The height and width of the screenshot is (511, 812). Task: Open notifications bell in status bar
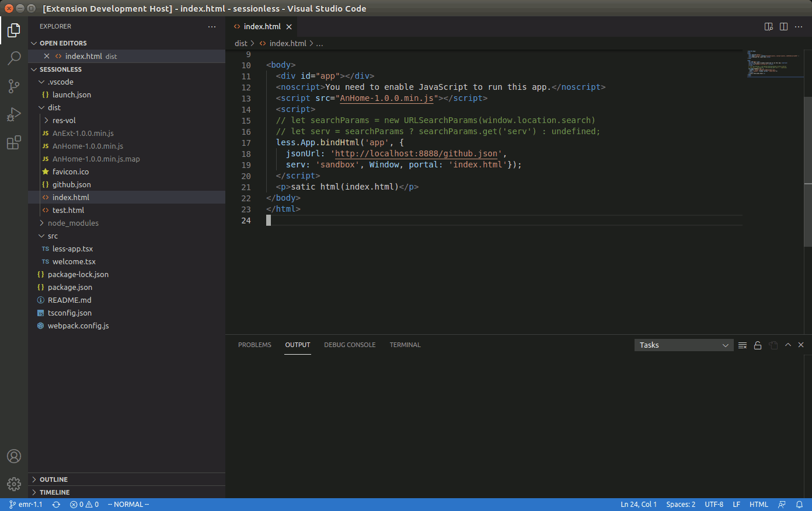[x=799, y=505]
